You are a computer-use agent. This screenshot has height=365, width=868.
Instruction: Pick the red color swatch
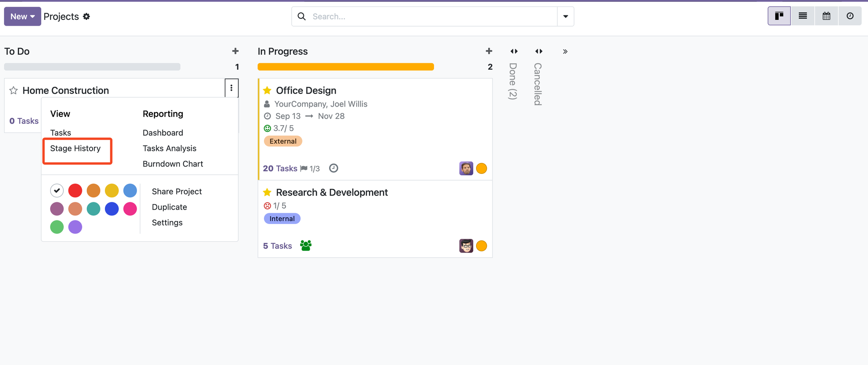(x=75, y=191)
